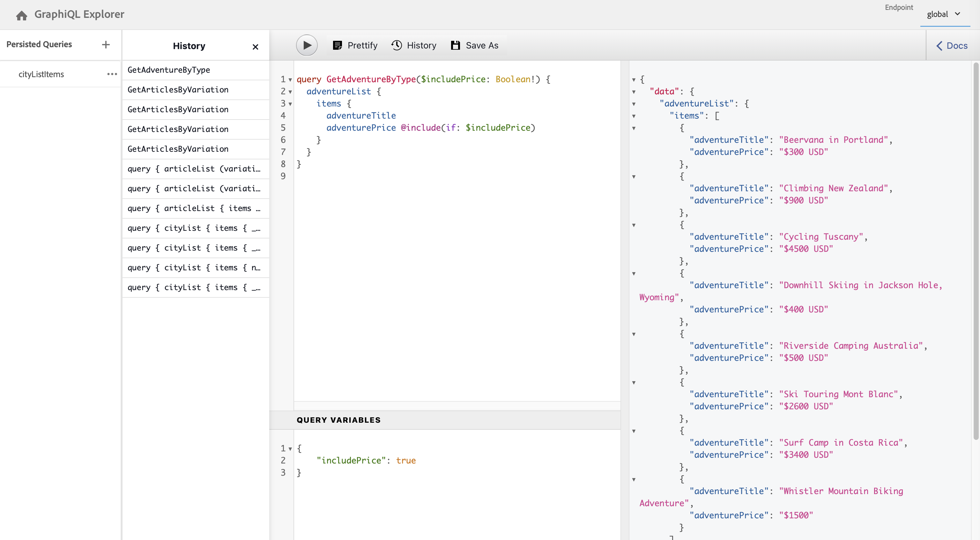The height and width of the screenshot is (540, 980).
Task: Click the Save As floppy disk icon
Action: (455, 45)
